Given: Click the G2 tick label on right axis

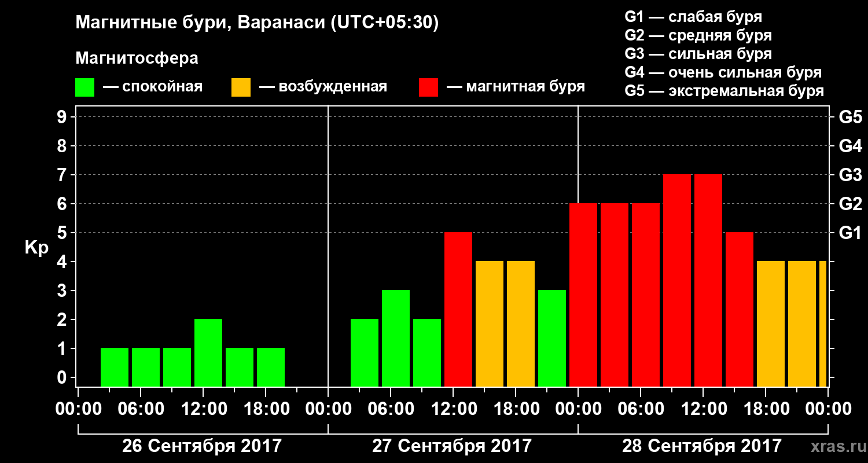Looking at the screenshot, I should [x=851, y=204].
